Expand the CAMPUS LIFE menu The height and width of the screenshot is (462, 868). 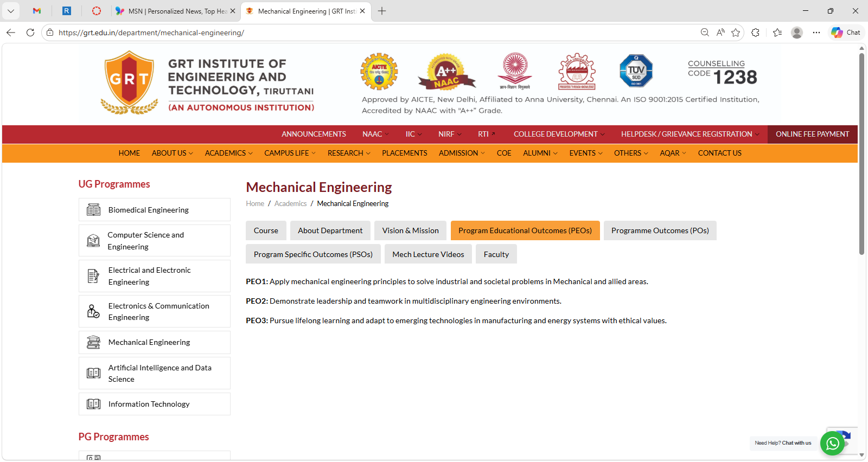[290, 153]
